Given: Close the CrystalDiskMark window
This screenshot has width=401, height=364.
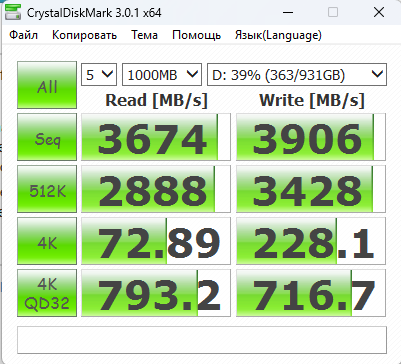Looking at the screenshot, I should click(379, 13).
